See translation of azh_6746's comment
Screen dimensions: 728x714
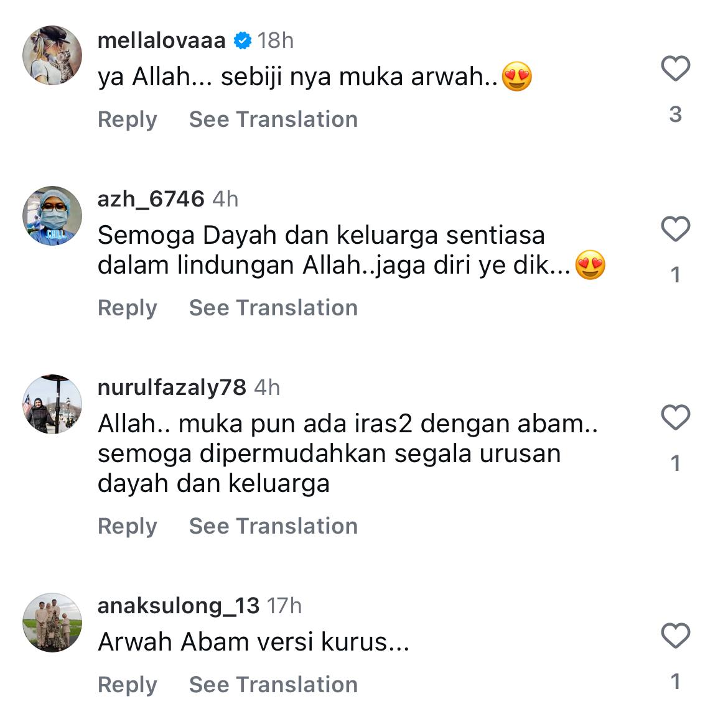click(273, 308)
